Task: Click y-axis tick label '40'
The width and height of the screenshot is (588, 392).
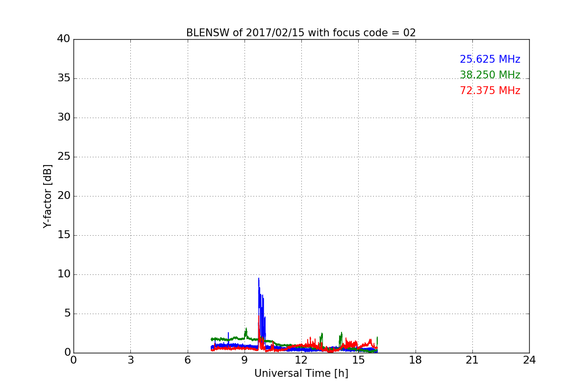Action: pyautogui.click(x=64, y=39)
